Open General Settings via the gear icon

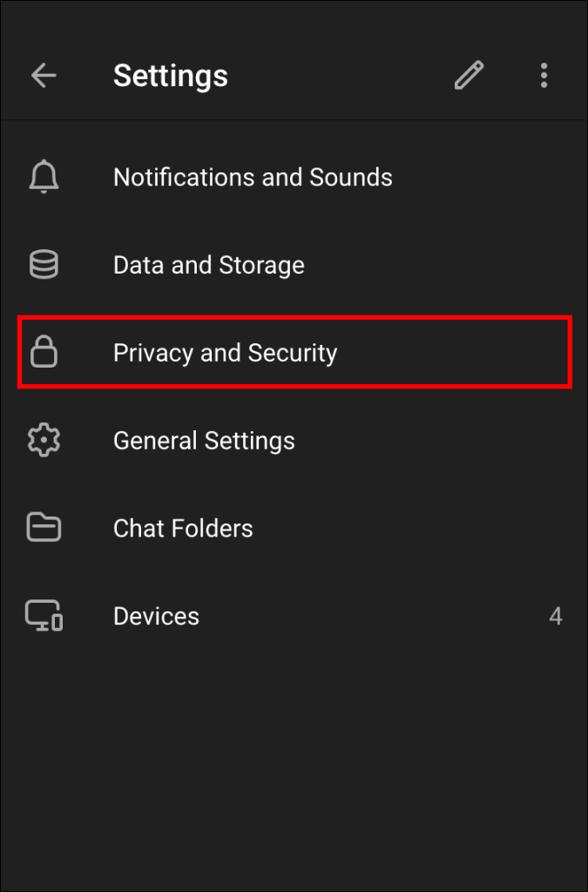pyautogui.click(x=44, y=440)
